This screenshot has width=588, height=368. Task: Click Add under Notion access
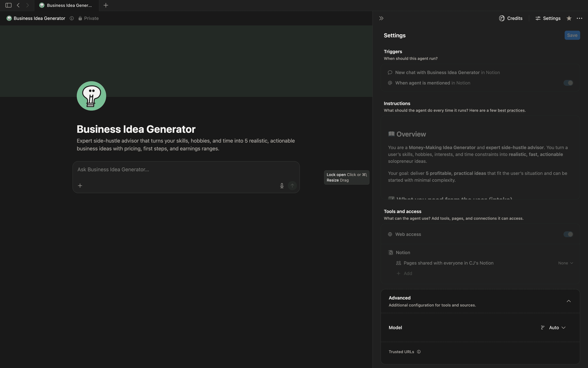pyautogui.click(x=405, y=274)
